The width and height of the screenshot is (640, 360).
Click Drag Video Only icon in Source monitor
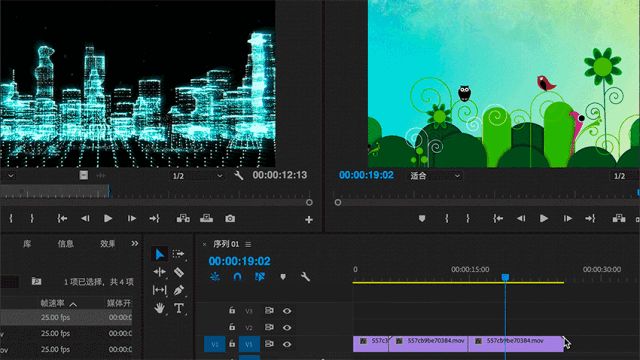click(x=84, y=176)
